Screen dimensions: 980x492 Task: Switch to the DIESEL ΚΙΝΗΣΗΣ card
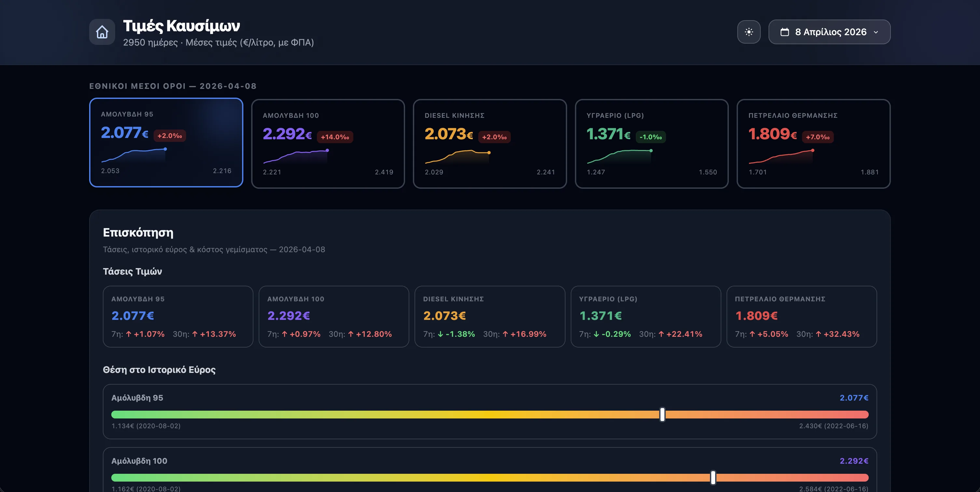point(490,143)
